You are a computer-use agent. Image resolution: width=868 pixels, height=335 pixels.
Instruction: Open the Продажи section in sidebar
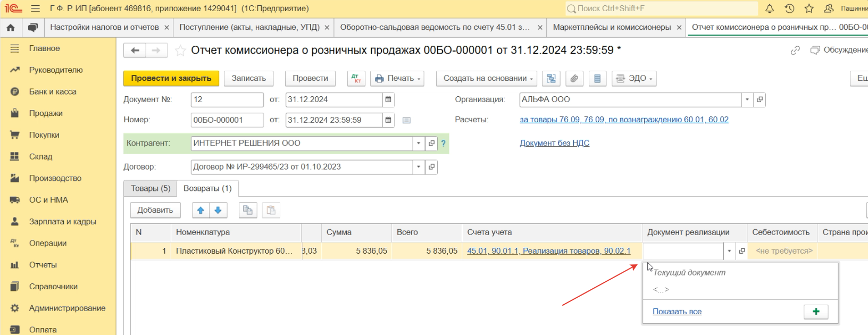[x=46, y=113]
